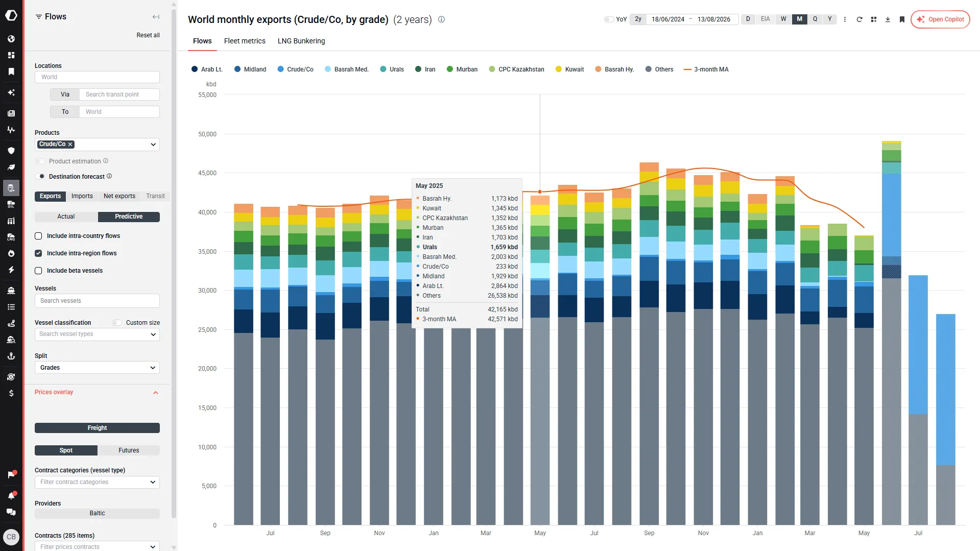Select the Futures option
The width and height of the screenshot is (980, 551).
tap(129, 450)
